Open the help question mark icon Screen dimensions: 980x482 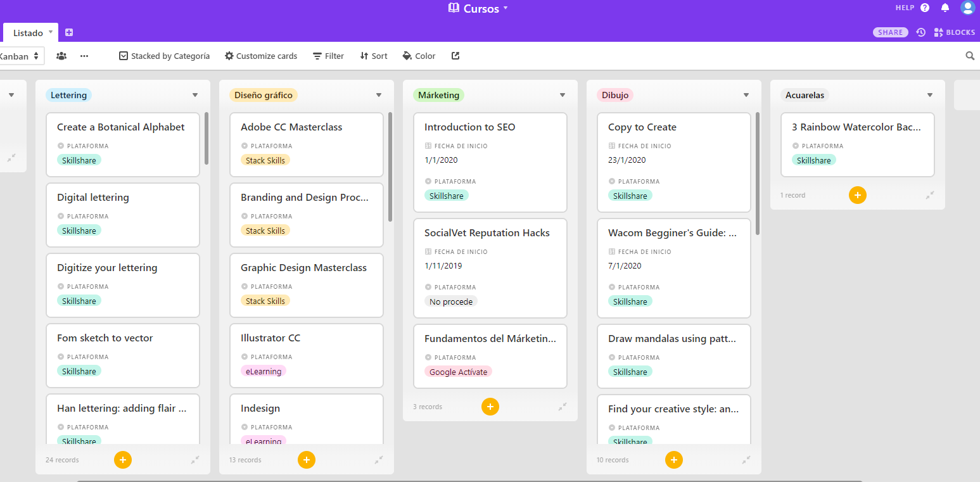pos(925,8)
